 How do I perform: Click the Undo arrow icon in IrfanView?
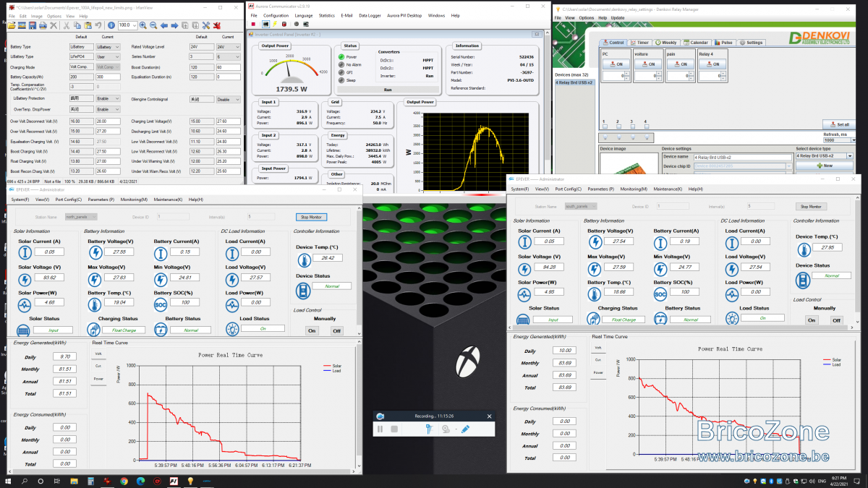(x=98, y=25)
